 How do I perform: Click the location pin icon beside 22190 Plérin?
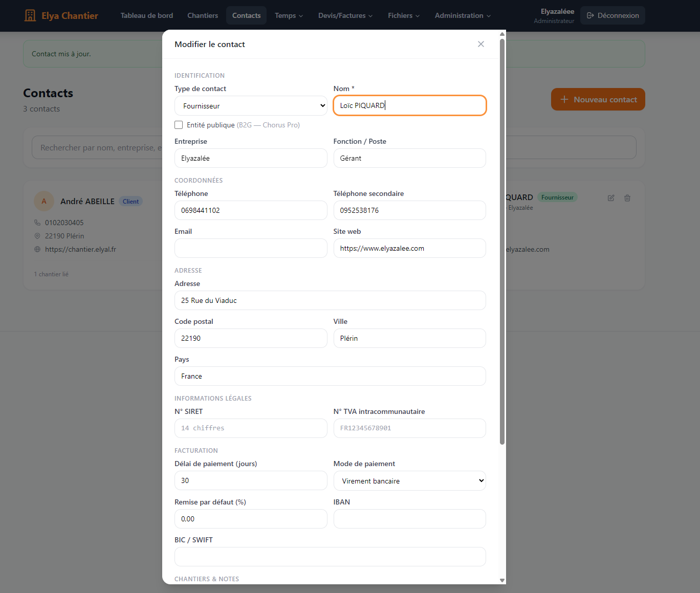(37, 236)
